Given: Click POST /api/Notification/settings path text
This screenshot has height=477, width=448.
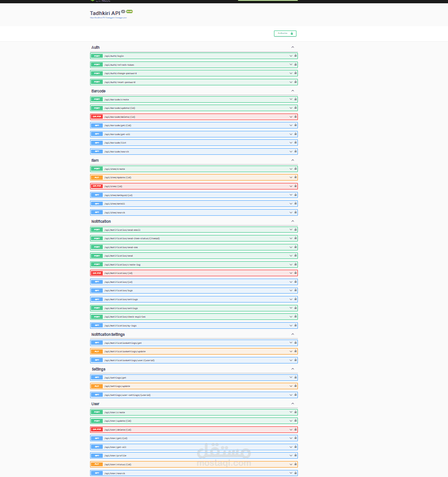Looking at the screenshot, I should point(121,308).
